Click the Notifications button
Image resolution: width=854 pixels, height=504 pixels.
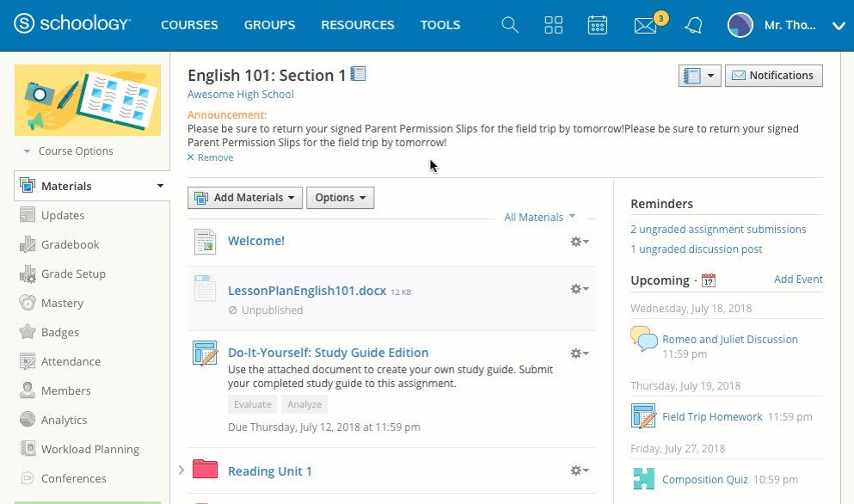point(773,76)
